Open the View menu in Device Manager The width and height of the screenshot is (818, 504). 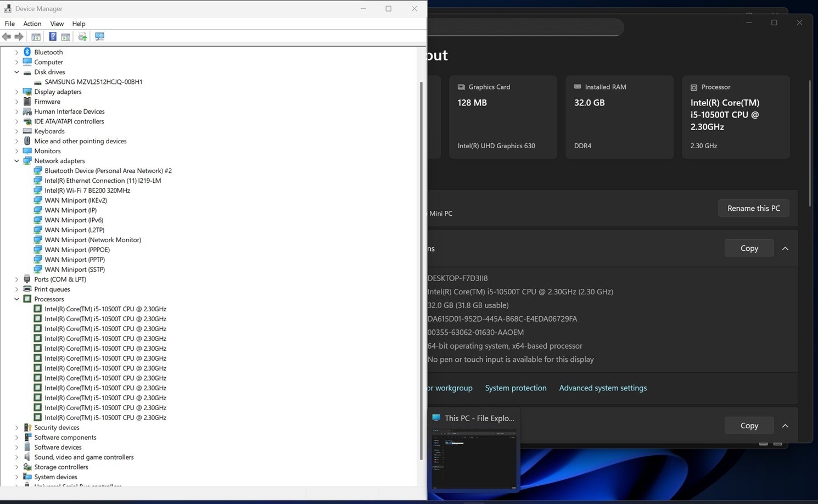click(x=57, y=24)
